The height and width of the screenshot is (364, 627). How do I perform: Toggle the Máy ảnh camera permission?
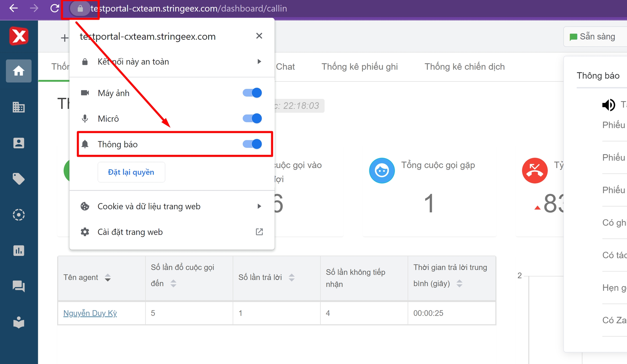(252, 93)
